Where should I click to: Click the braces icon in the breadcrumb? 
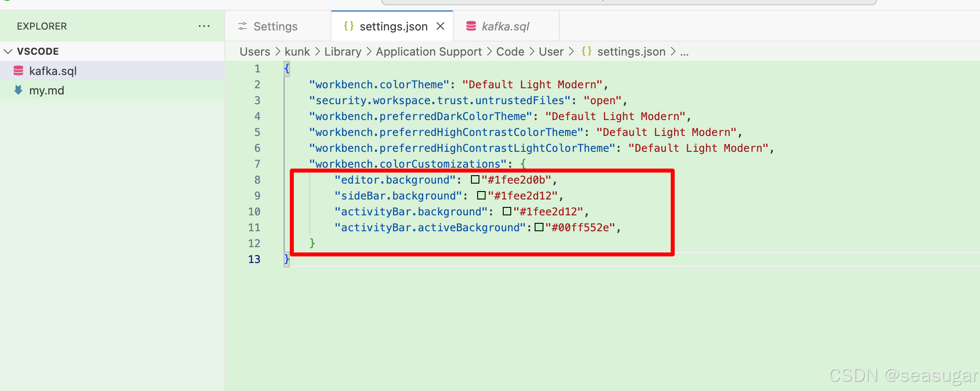(x=586, y=51)
